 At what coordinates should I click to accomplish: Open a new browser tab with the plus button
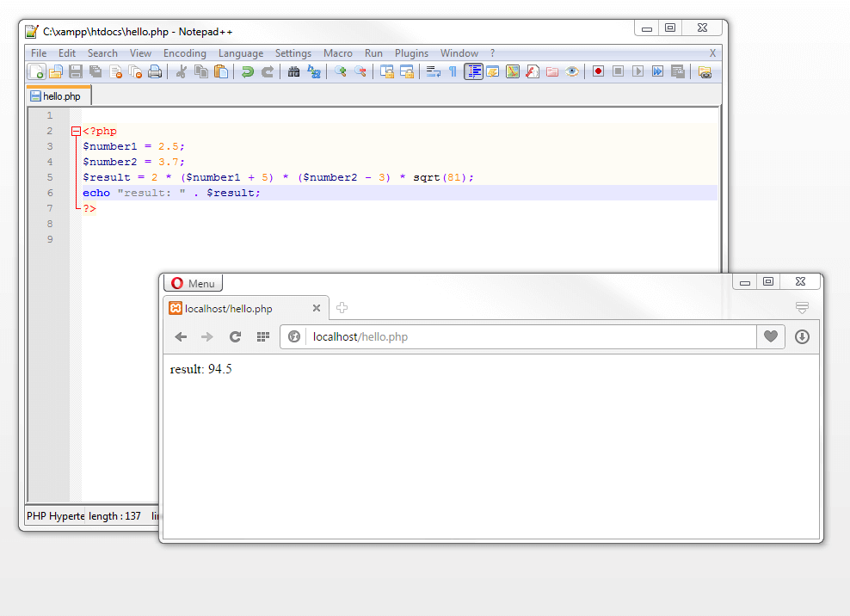tap(342, 307)
